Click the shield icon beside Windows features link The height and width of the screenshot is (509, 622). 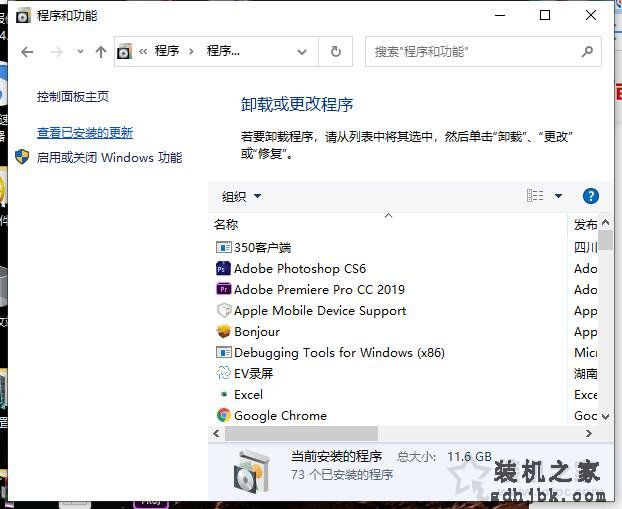[x=22, y=157]
